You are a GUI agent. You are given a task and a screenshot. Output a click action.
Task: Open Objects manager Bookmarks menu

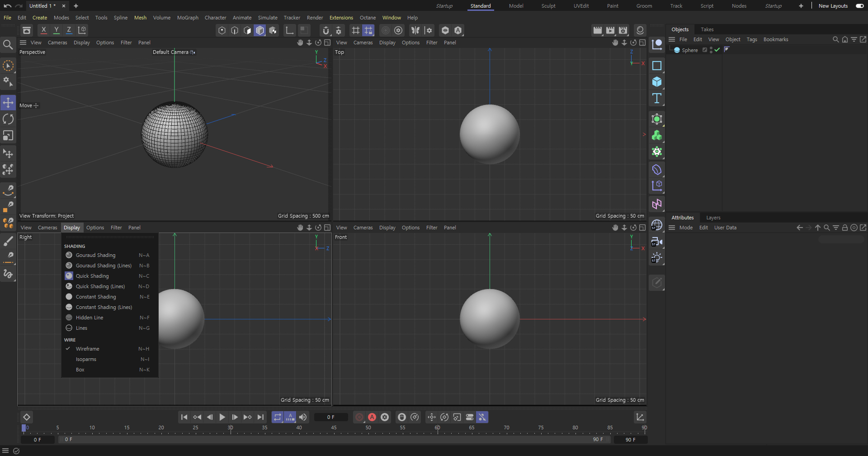(776, 39)
